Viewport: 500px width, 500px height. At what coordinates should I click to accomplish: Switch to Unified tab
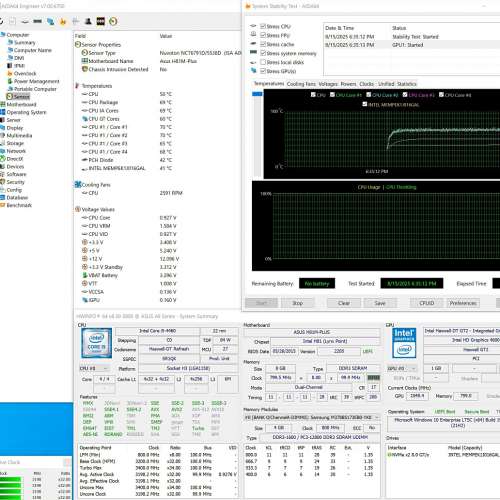coord(386,84)
